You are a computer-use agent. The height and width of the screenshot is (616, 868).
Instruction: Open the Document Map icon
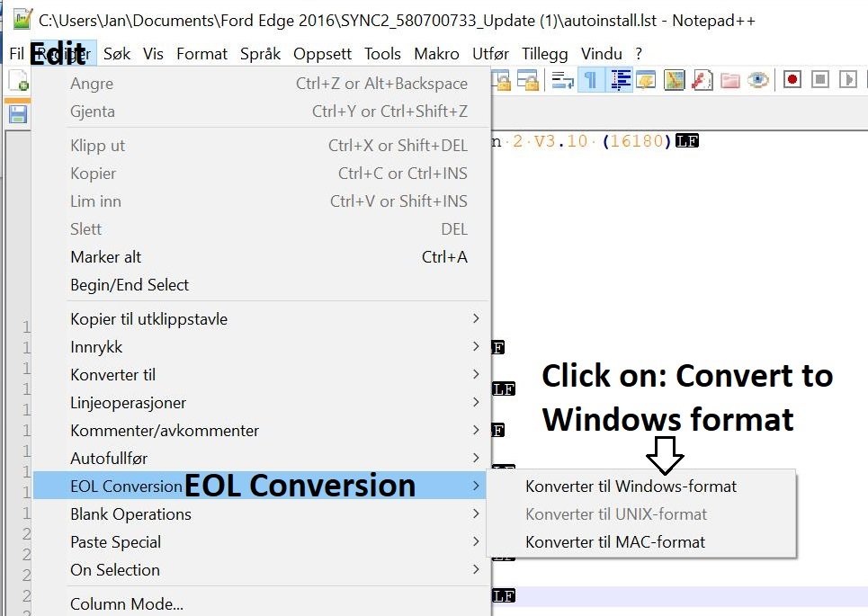coord(675,81)
